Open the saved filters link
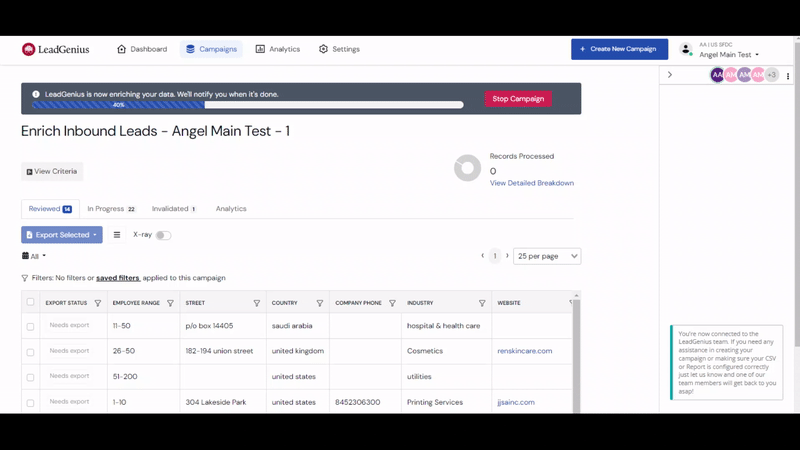Screen dimensions: 800x450 click(x=117, y=278)
